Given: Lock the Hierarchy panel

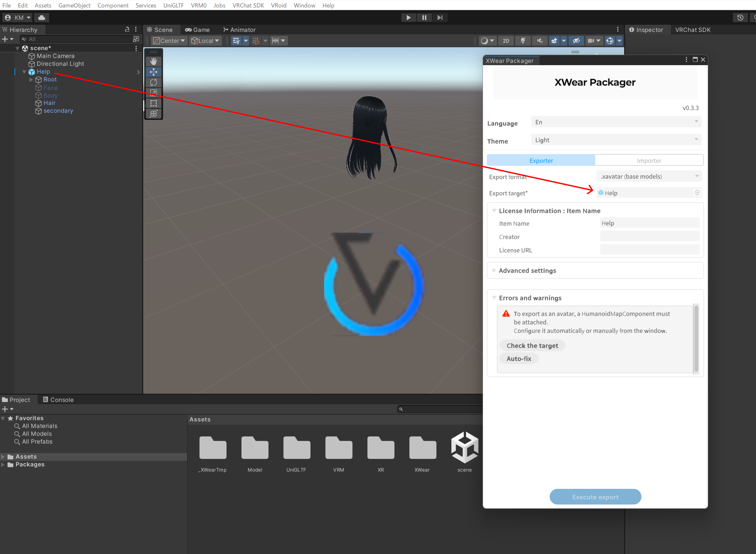Looking at the screenshot, I should coord(127,29).
